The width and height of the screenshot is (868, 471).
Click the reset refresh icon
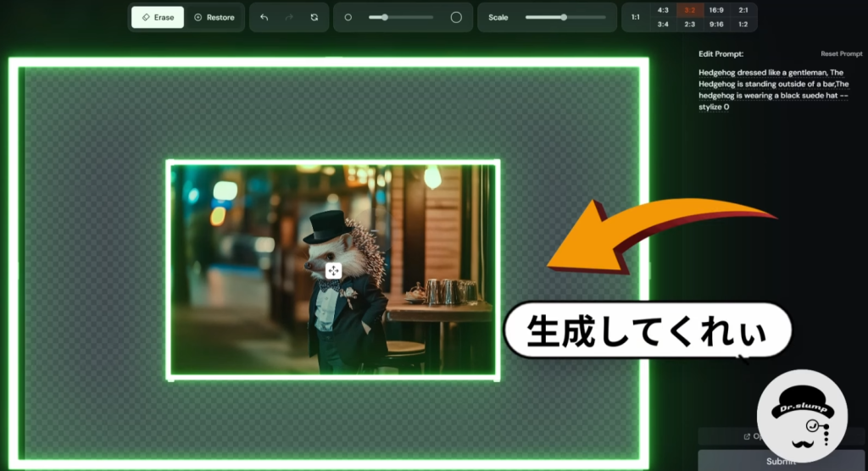pos(314,17)
